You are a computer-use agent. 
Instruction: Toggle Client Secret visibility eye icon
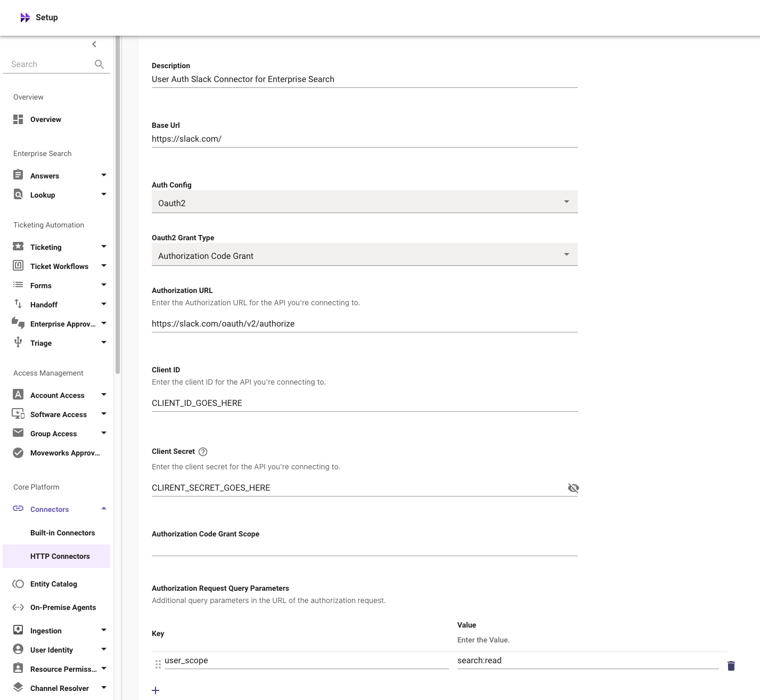tap(574, 488)
